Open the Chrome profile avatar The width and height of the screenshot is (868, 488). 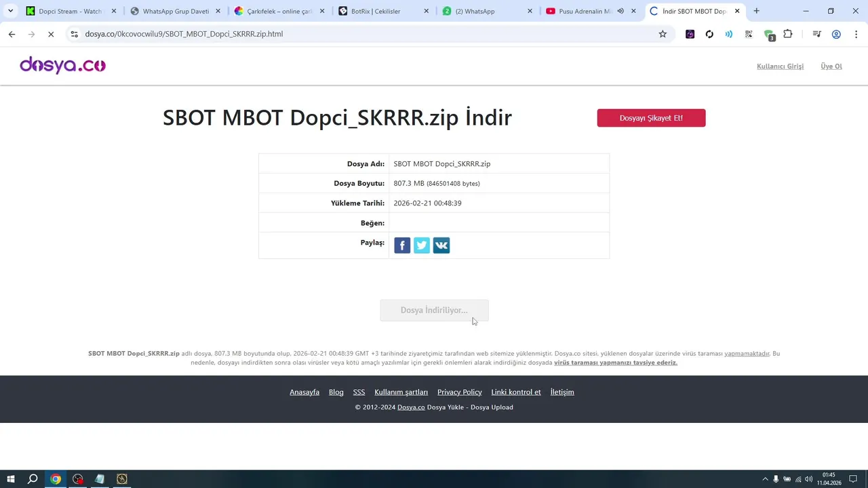tap(836, 34)
